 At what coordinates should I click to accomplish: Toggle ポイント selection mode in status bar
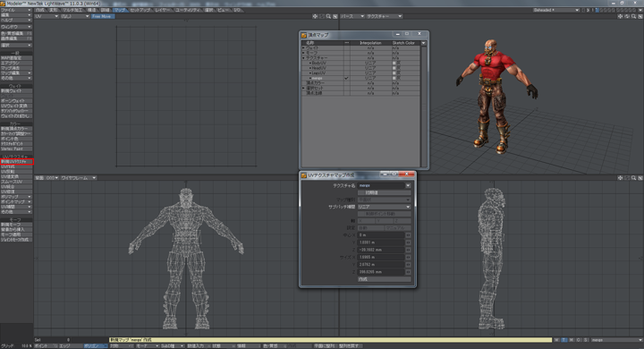coord(46,346)
